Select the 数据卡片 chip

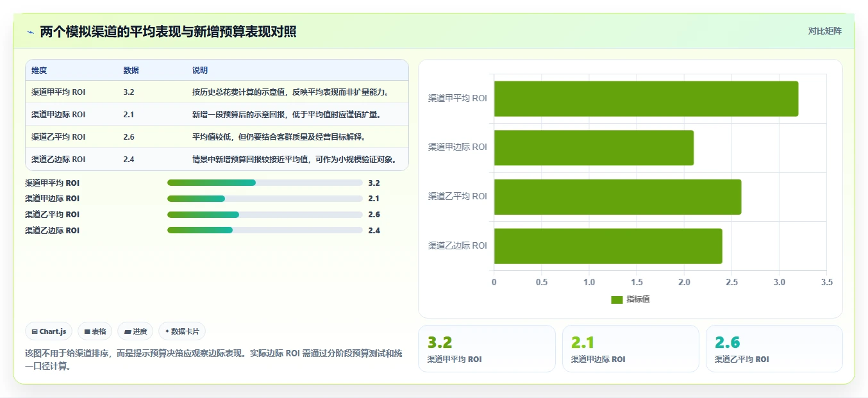tap(182, 331)
